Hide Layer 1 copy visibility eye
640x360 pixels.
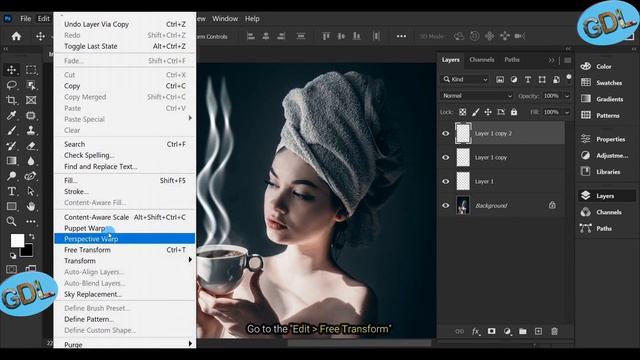click(446, 158)
